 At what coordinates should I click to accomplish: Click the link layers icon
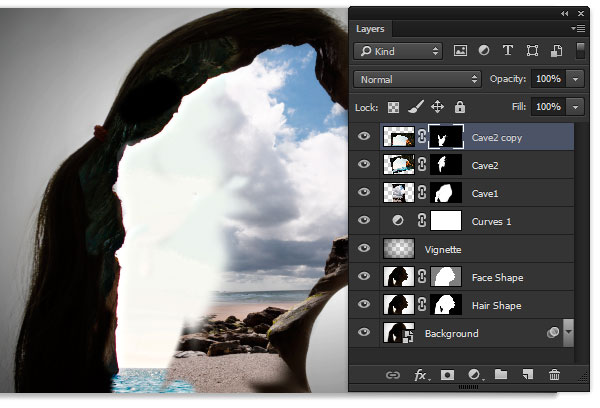click(x=393, y=375)
